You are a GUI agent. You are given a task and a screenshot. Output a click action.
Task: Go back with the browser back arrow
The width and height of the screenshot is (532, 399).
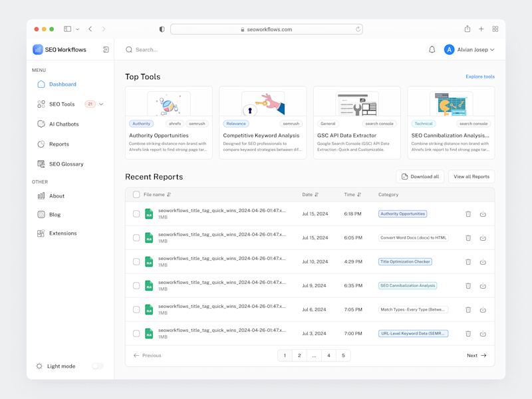[90, 29]
